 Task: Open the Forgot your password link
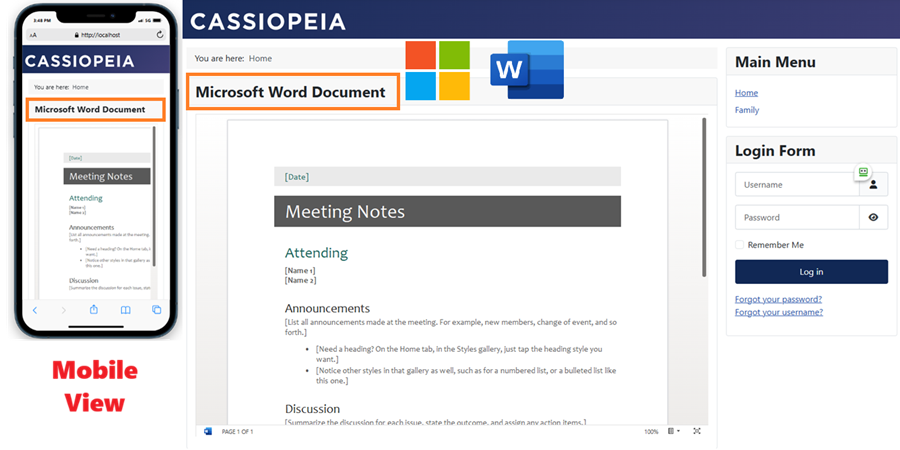click(778, 300)
